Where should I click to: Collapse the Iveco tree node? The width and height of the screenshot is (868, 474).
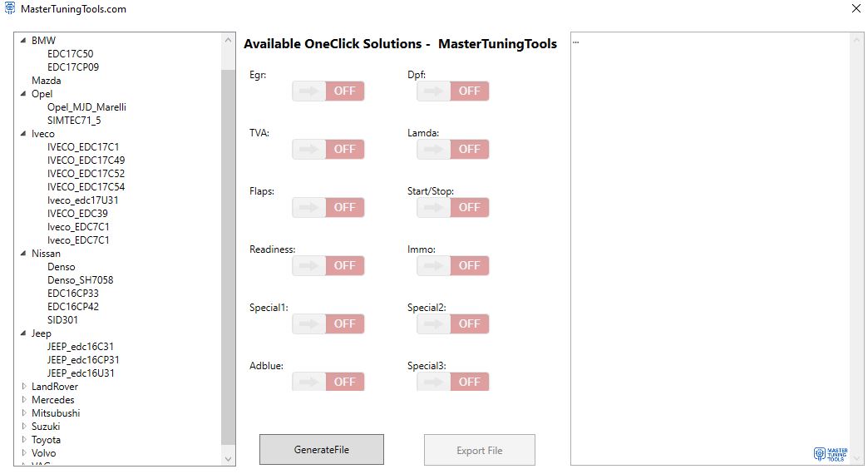pos(23,134)
